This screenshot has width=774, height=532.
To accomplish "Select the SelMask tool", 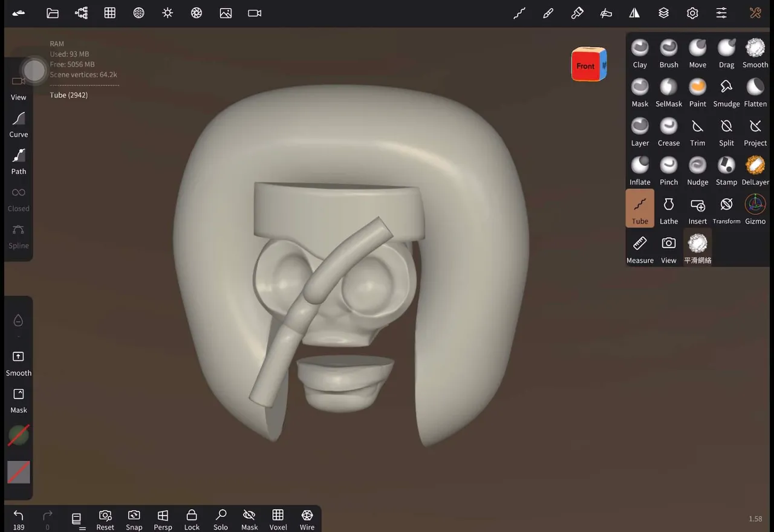I will click(669, 92).
